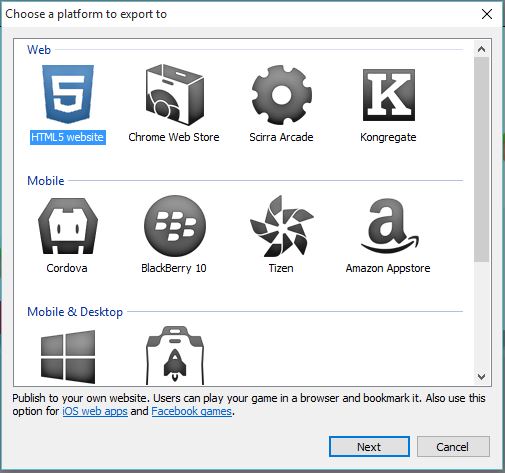Select the HTML5 website export icon

(x=68, y=94)
